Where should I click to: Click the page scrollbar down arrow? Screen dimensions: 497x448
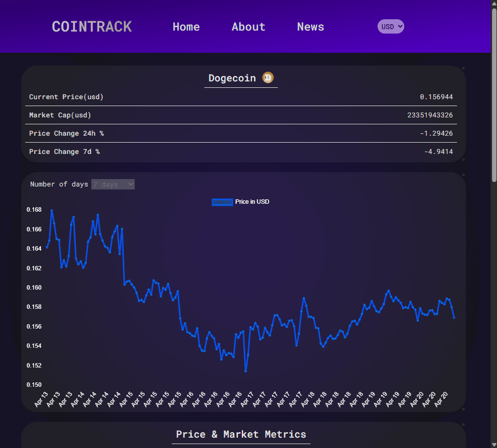[x=494, y=445]
